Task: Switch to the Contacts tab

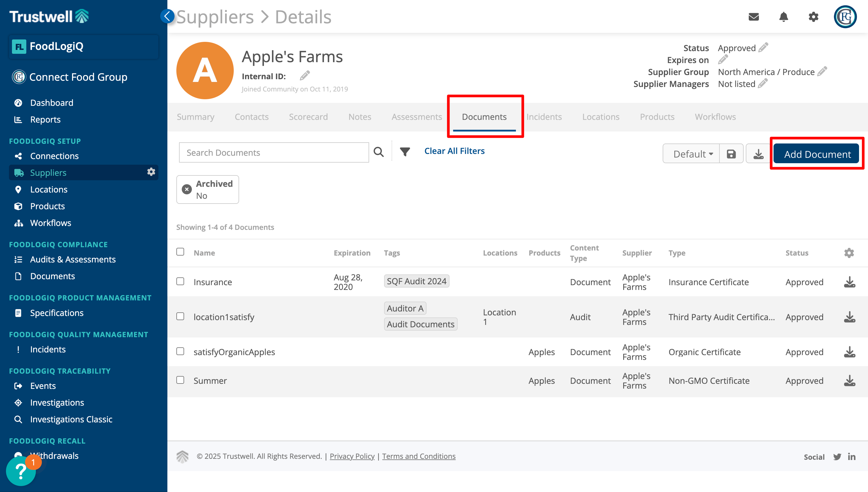Action: coord(251,117)
